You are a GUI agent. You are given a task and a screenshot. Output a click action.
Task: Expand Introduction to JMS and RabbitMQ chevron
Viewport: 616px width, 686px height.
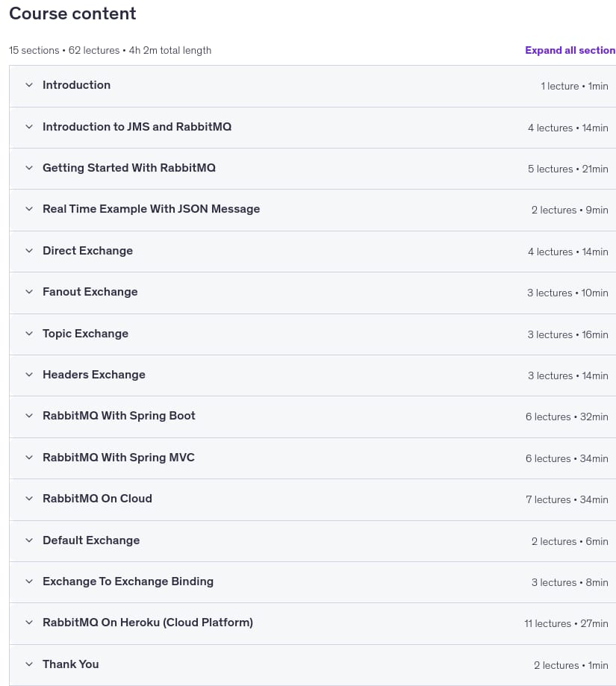tap(29, 127)
